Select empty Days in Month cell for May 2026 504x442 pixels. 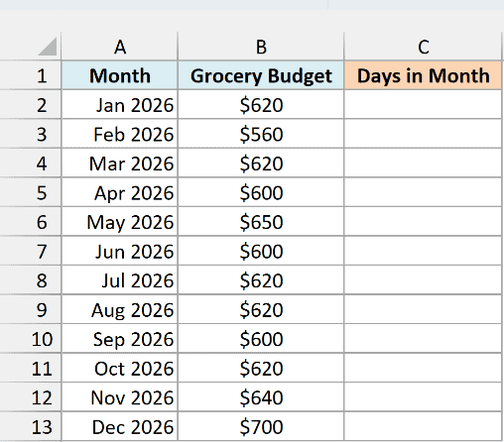point(423,221)
